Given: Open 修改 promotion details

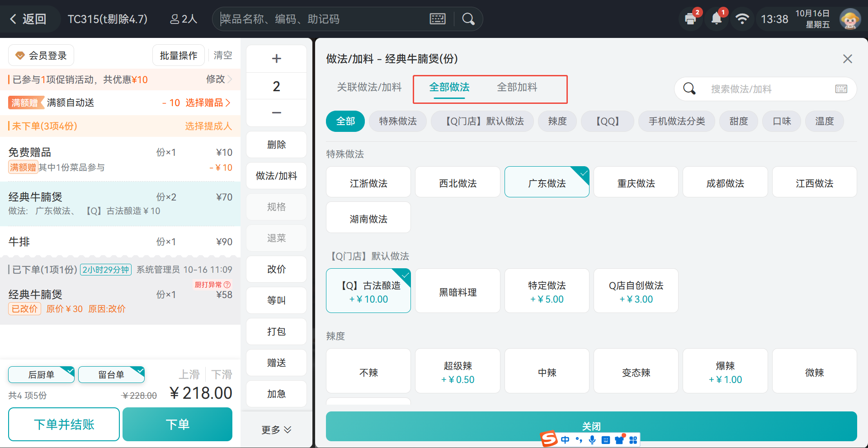Looking at the screenshot, I should [x=219, y=79].
